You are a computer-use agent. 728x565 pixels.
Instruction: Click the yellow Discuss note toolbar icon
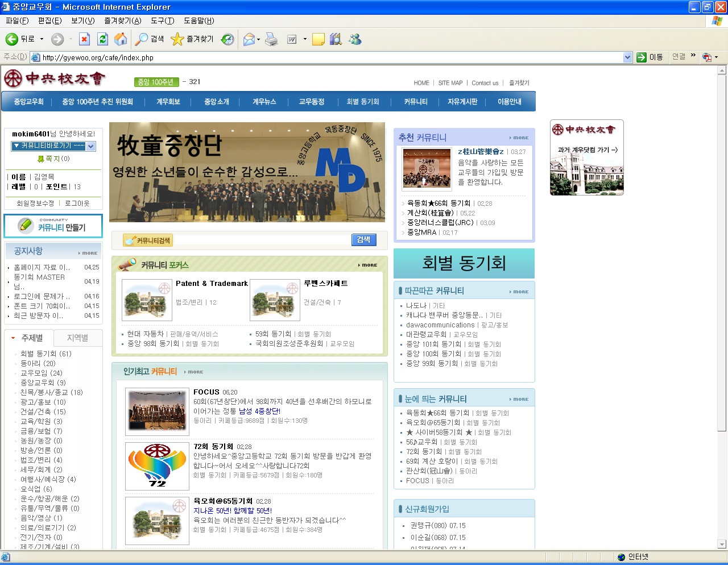(x=318, y=39)
